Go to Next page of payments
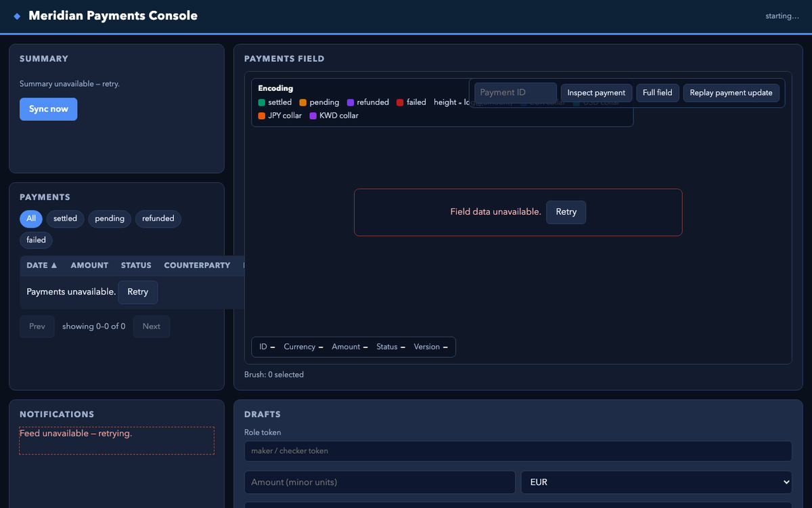 [152, 326]
